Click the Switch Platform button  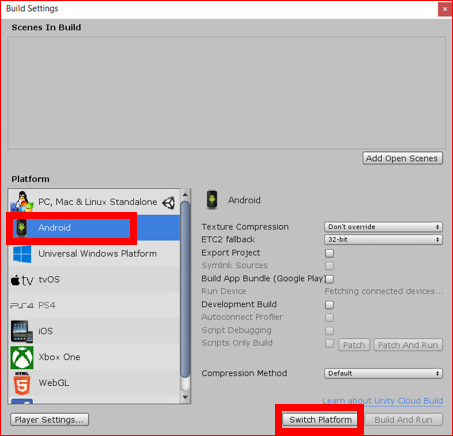point(320,420)
